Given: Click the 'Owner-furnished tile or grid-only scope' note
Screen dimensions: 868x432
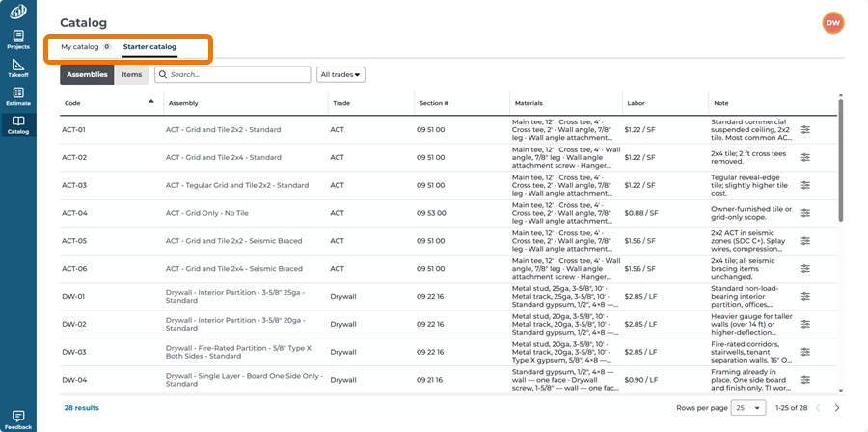Looking at the screenshot, I should tap(751, 213).
